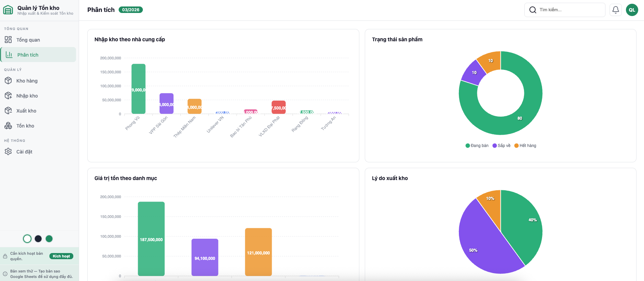Select the green theme swatch
Viewport: 644px width, 281px height.
pyautogui.click(x=49, y=239)
